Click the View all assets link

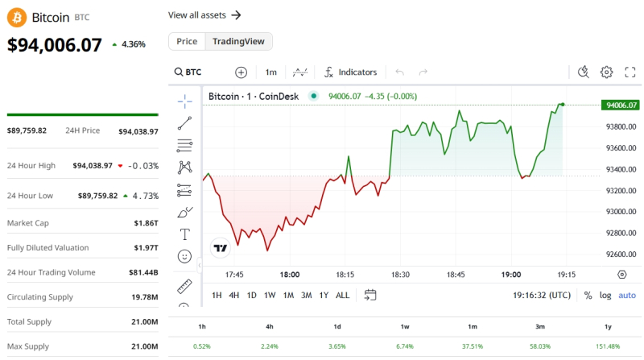(204, 14)
